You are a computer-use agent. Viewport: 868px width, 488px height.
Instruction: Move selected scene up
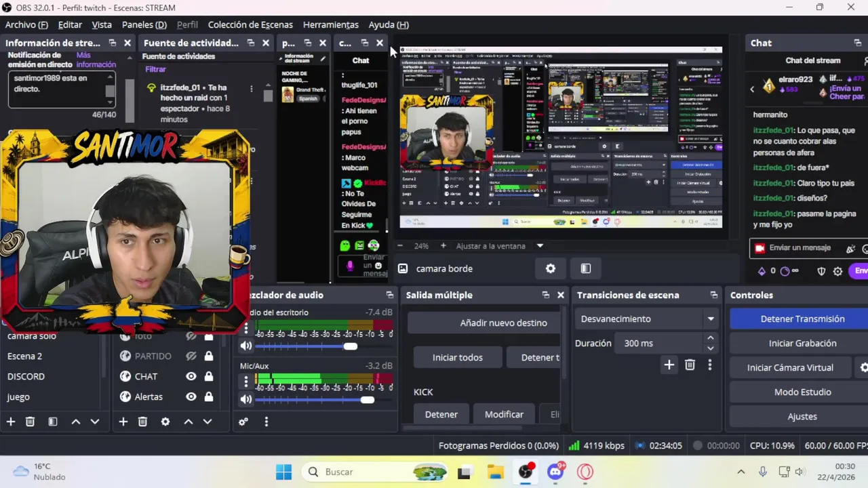click(76, 422)
